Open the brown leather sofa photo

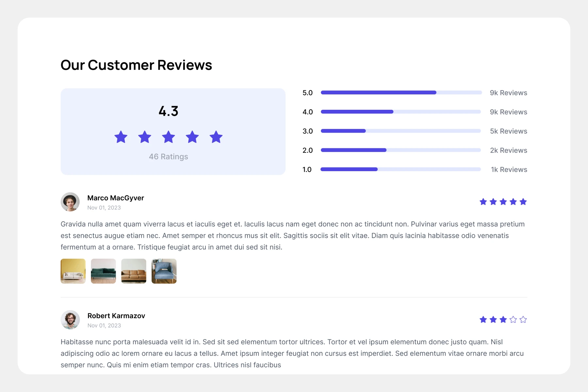[x=134, y=271]
